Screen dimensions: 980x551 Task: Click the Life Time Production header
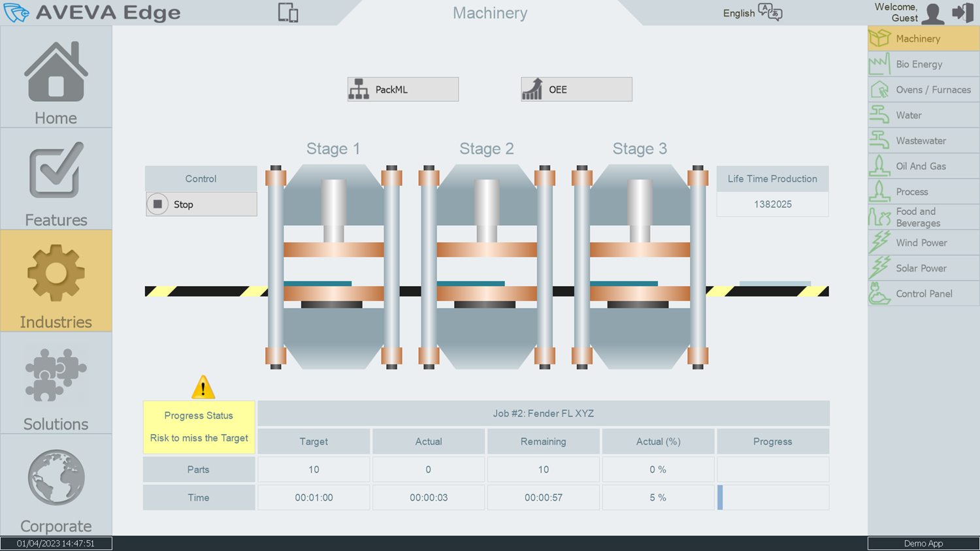[773, 178]
